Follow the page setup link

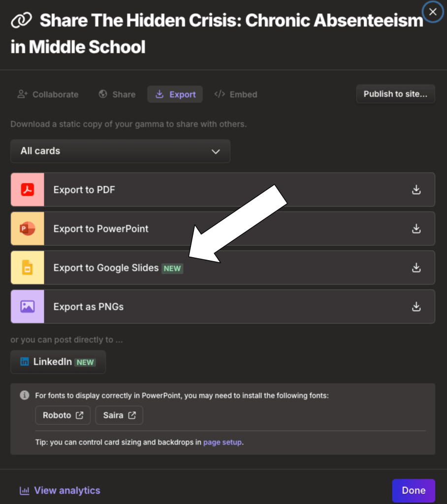pos(223,442)
